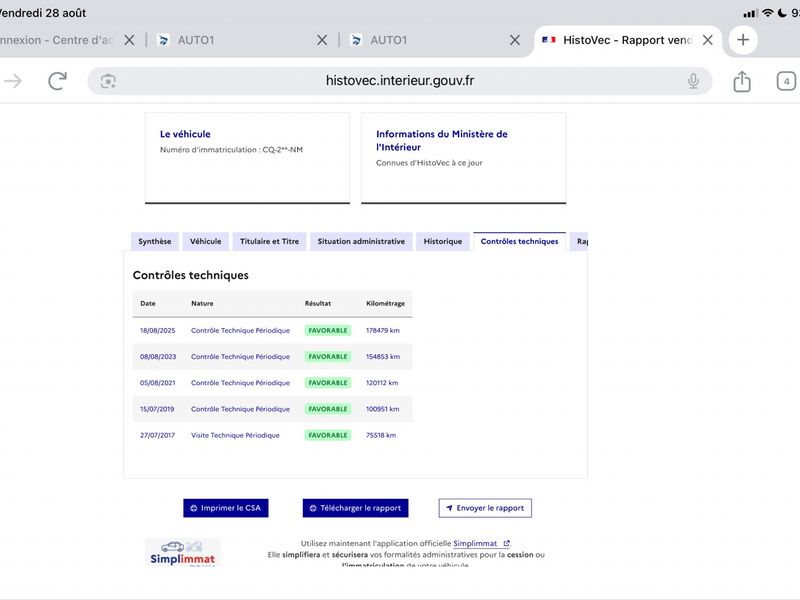
Task: Open the Historique tab
Action: click(x=443, y=241)
